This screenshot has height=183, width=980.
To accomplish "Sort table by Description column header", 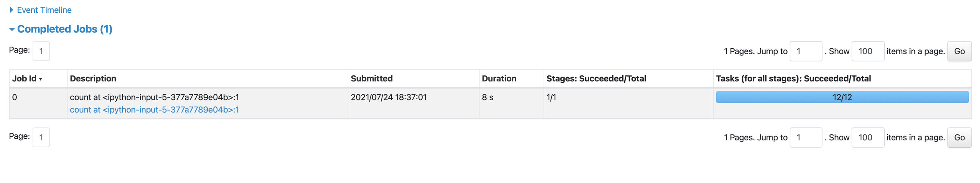I will pos(93,79).
